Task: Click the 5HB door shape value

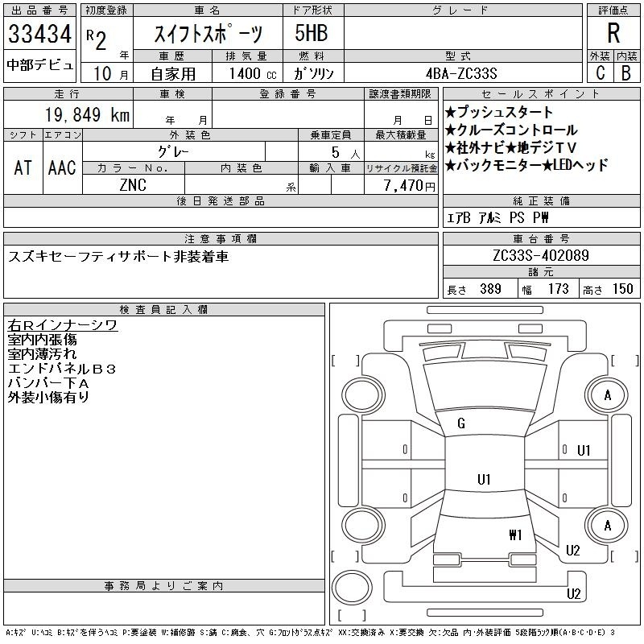Action: point(312,35)
